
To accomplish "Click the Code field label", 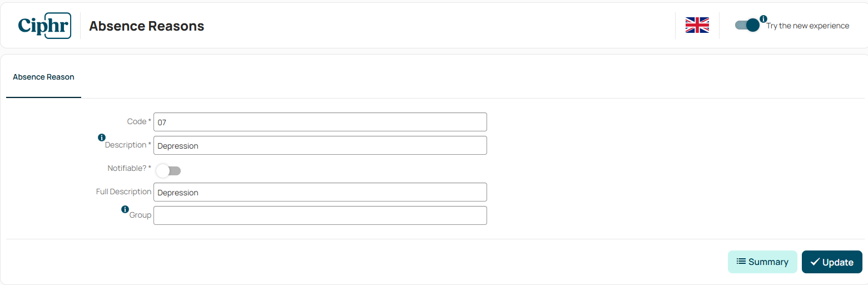I will pos(137,121).
